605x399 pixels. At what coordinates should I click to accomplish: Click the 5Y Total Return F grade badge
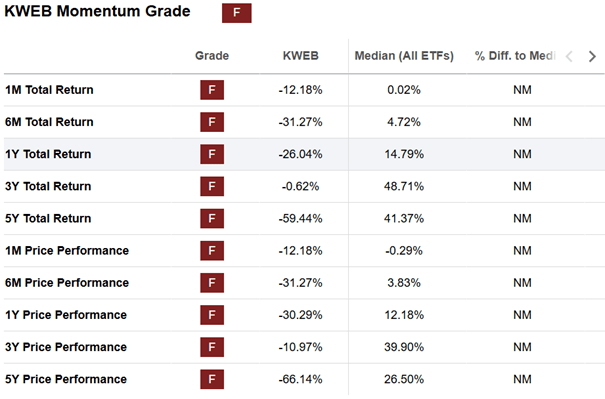click(x=212, y=218)
